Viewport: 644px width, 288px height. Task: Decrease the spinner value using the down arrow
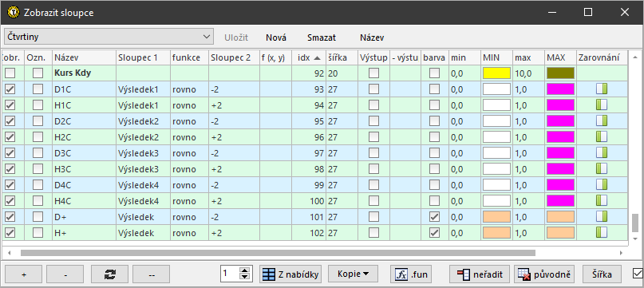click(245, 278)
